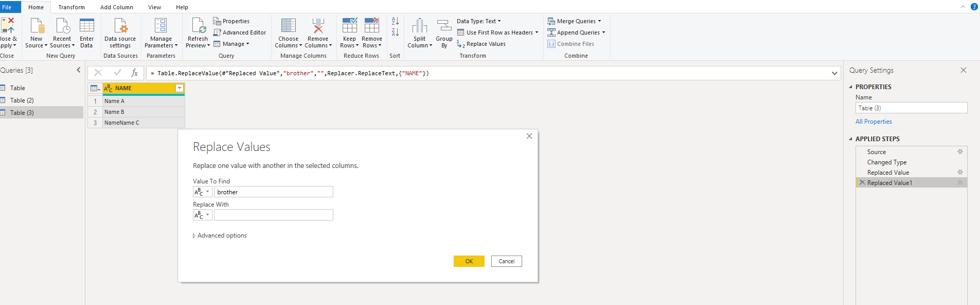This screenshot has width=980, height=305.
Task: Click the Refresh Preview icon
Action: point(198,25)
